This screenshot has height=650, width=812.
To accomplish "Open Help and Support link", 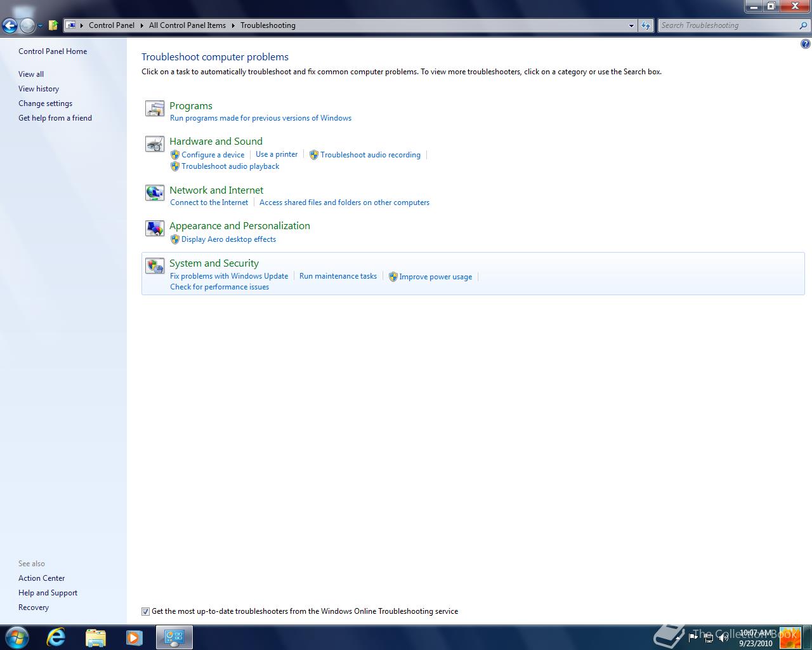I will 48,593.
